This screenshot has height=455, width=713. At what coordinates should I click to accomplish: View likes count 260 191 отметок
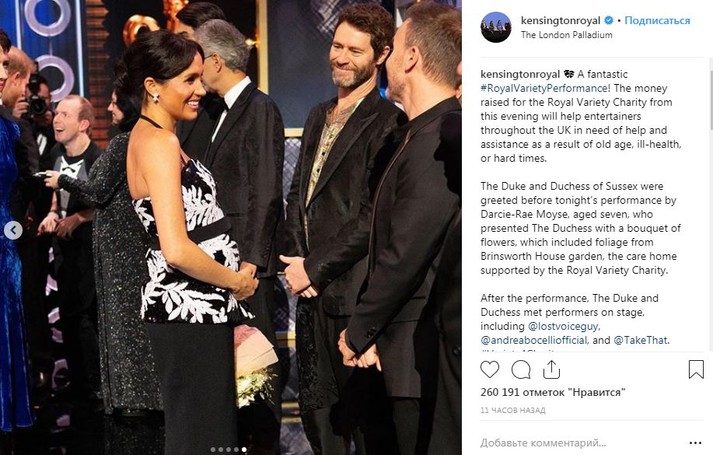coord(553,392)
